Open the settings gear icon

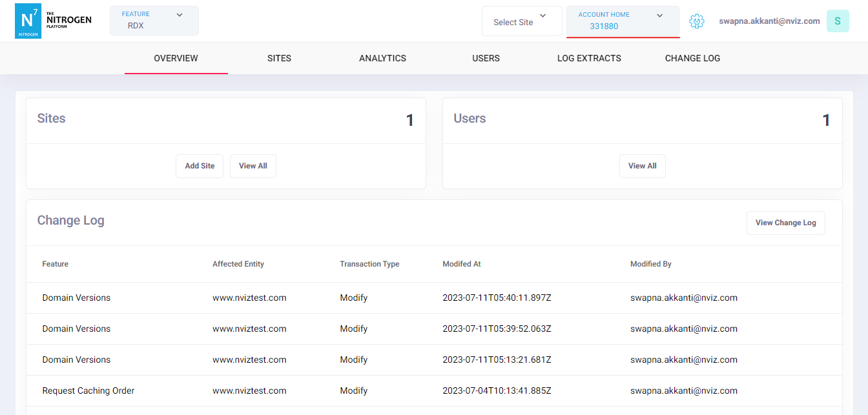[696, 21]
